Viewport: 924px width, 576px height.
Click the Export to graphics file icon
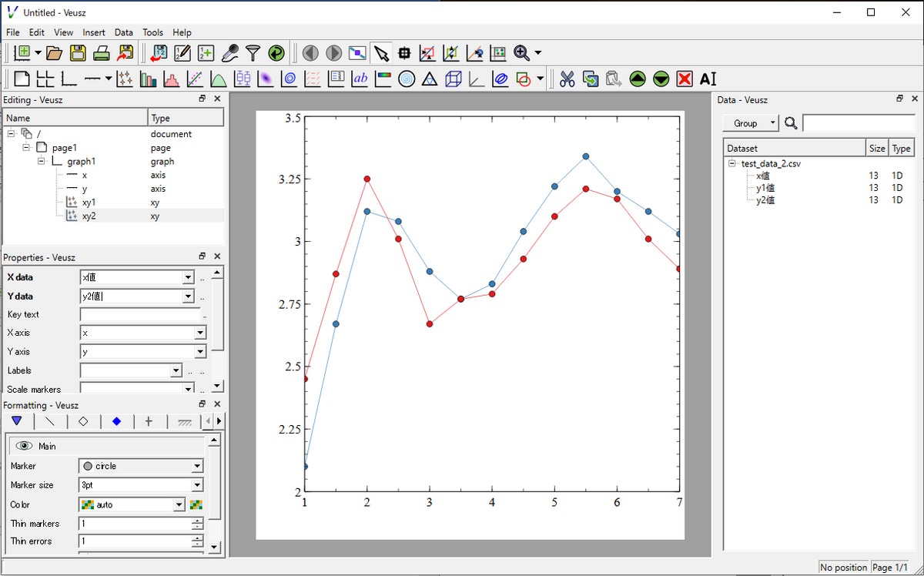pyautogui.click(x=126, y=53)
